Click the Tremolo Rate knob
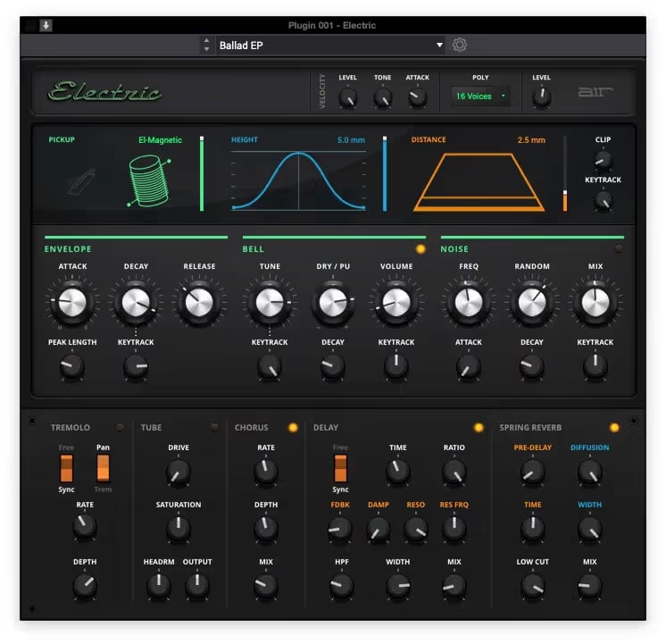This screenshot has width=666, height=644. (85, 526)
